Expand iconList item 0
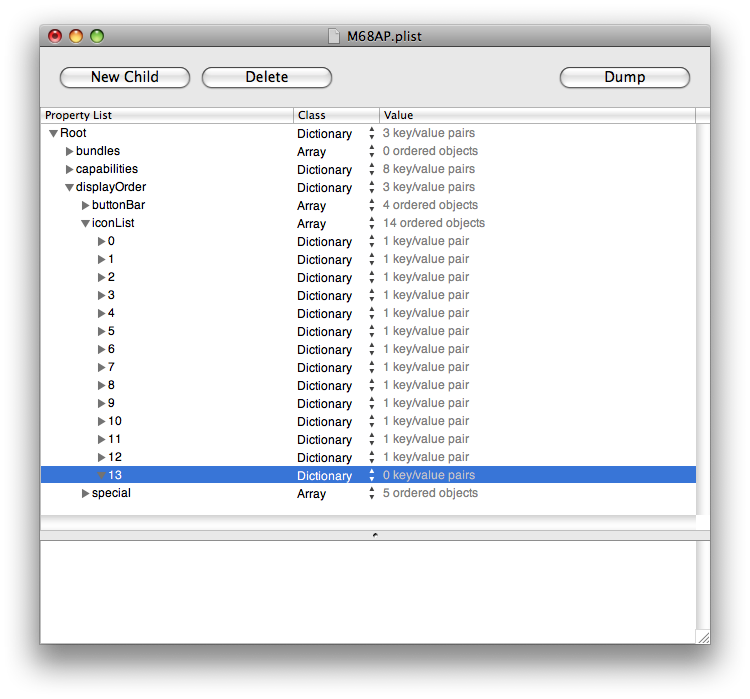Image resolution: width=750 pixels, height=699 pixels. tap(101, 241)
